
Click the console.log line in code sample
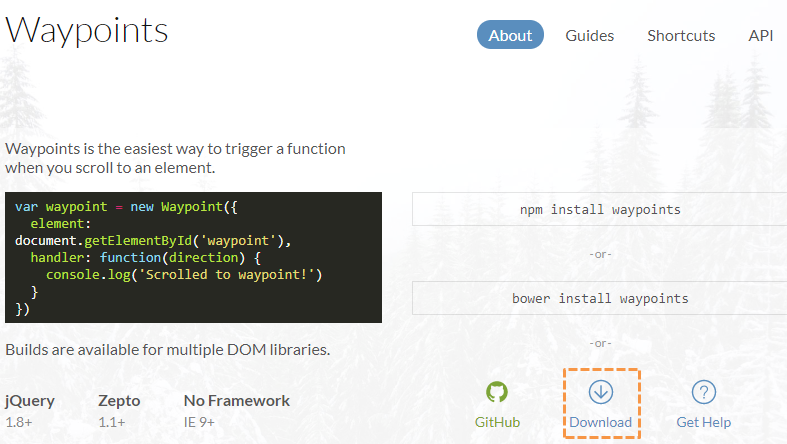pyautogui.click(x=184, y=275)
